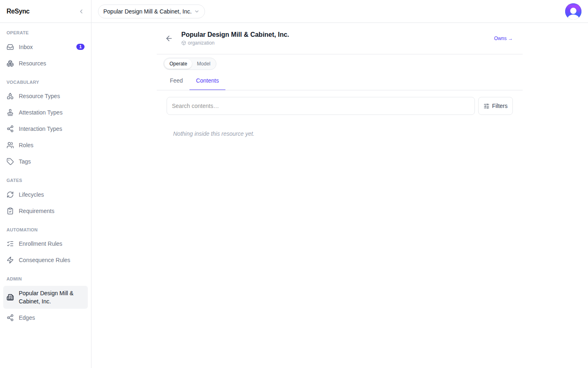Click the Lifecycles refresh icon
This screenshot has height=368, width=588.
[10, 195]
